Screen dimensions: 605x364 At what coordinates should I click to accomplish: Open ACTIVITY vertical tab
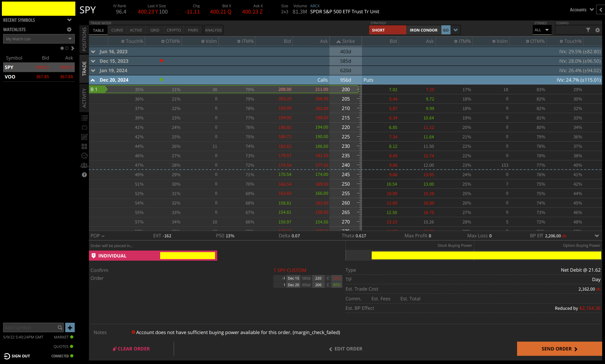point(84,98)
